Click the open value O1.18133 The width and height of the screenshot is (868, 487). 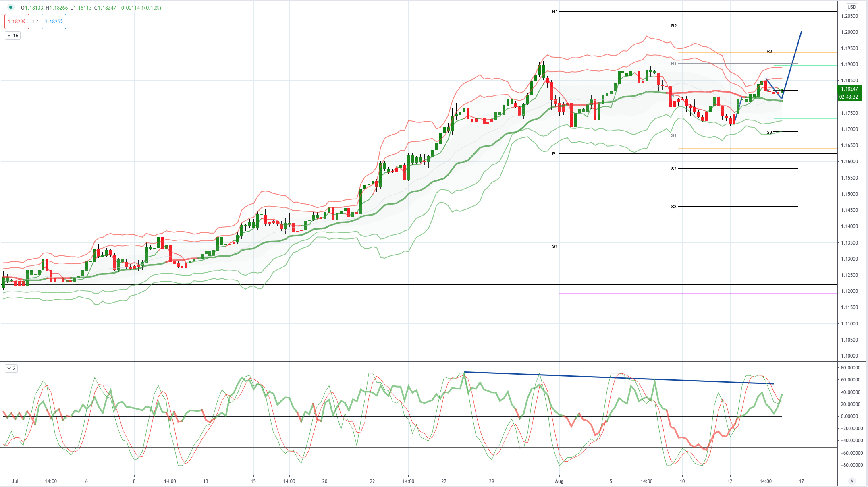[x=32, y=8]
